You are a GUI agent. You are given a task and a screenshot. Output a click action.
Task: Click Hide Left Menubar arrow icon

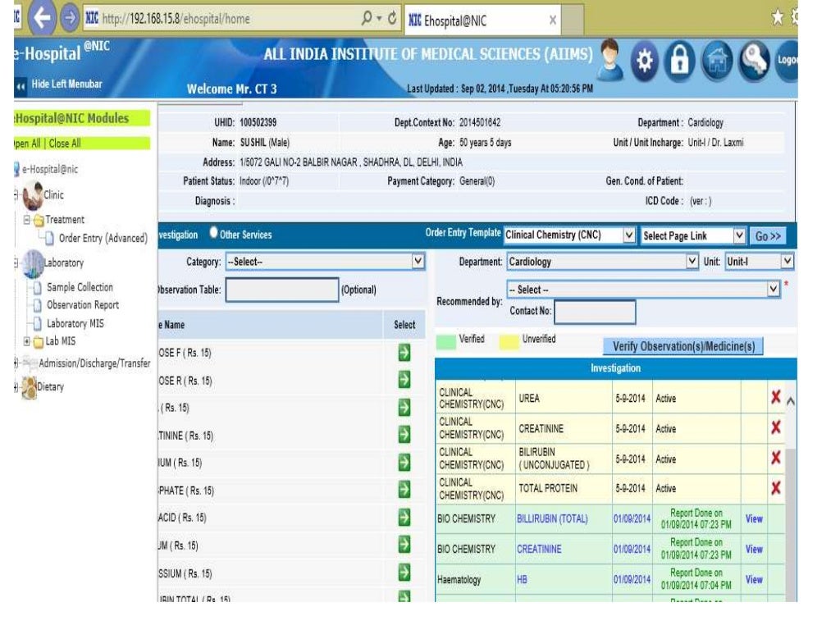pyautogui.click(x=21, y=85)
